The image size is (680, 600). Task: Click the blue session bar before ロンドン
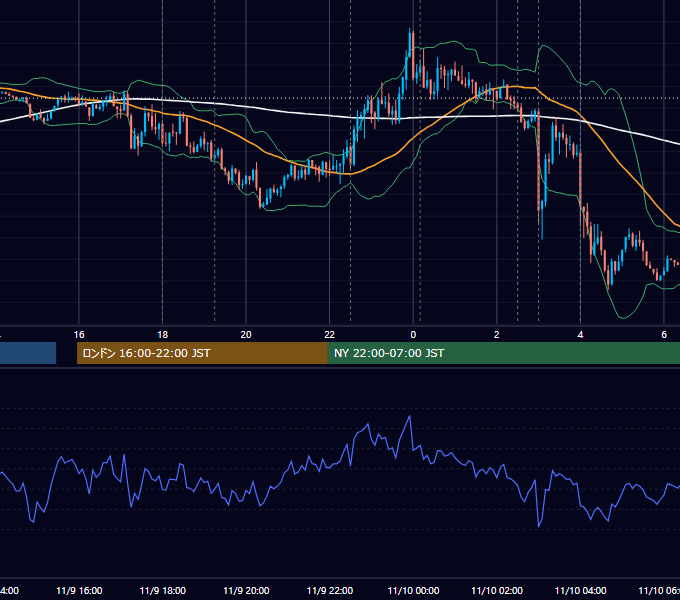28,353
